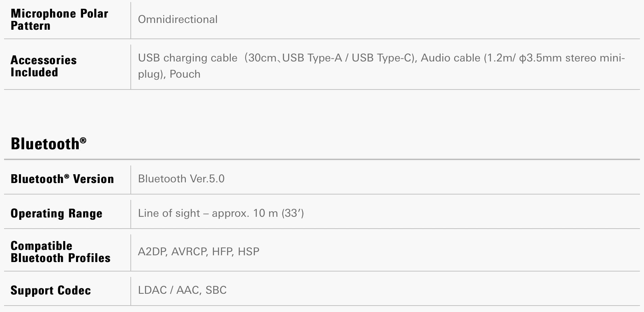
Task: Click the LDAC codec name
Action: [152, 290]
